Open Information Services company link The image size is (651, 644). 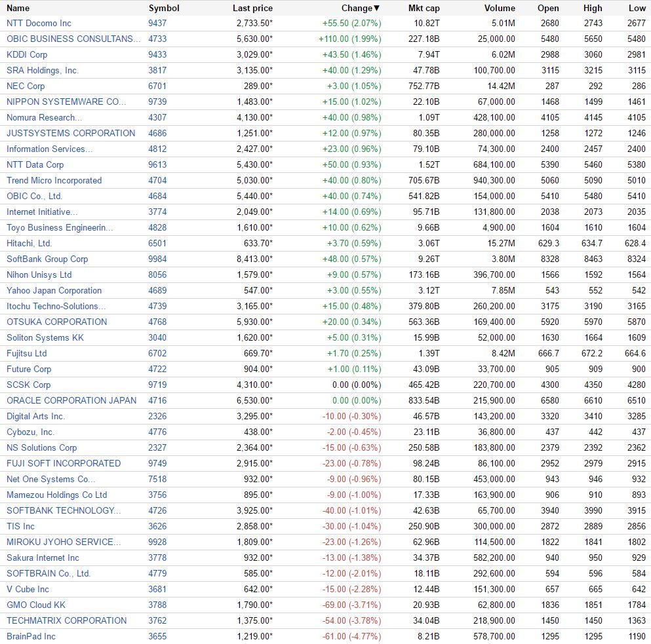[49, 149]
